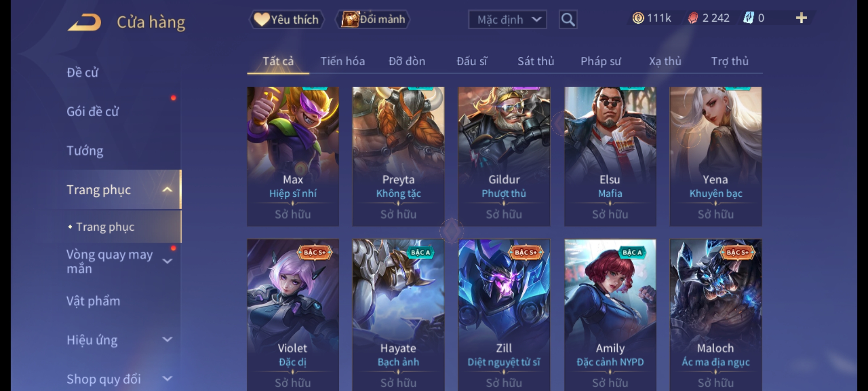Switch to the Sát thủ tab
The width and height of the screenshot is (868, 391).
tap(536, 61)
